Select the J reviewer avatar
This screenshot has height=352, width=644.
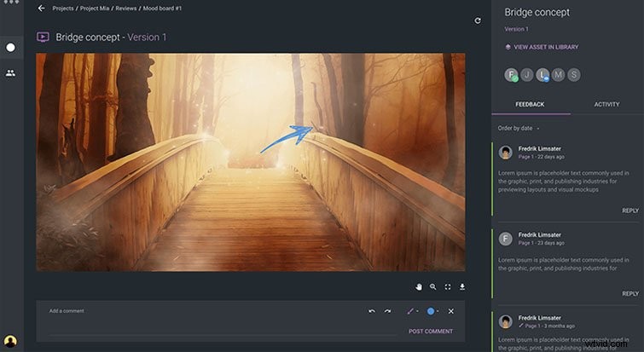[x=527, y=75]
